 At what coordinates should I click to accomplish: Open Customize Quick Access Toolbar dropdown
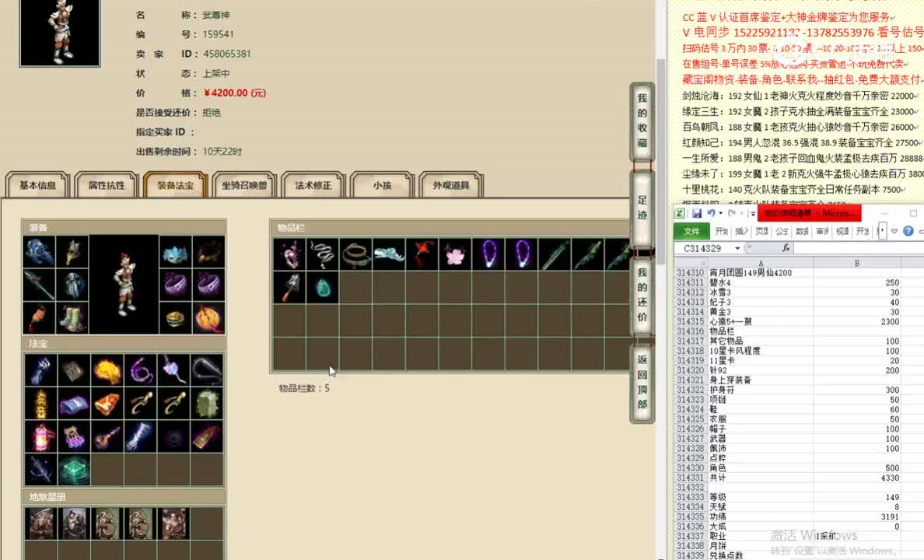(753, 213)
